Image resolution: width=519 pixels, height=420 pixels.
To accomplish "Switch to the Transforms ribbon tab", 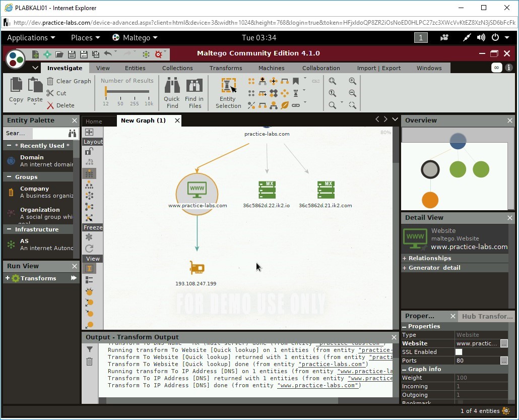I will [225, 68].
